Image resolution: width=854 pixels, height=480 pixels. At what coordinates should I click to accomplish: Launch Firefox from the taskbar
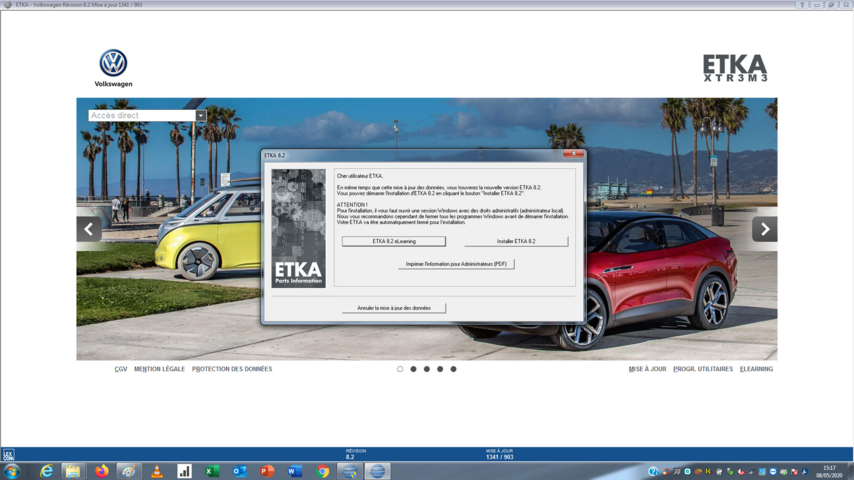101,471
